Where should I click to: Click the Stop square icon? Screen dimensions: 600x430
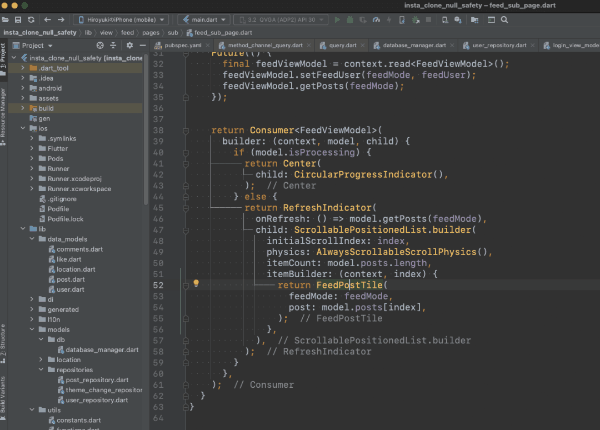(429, 20)
